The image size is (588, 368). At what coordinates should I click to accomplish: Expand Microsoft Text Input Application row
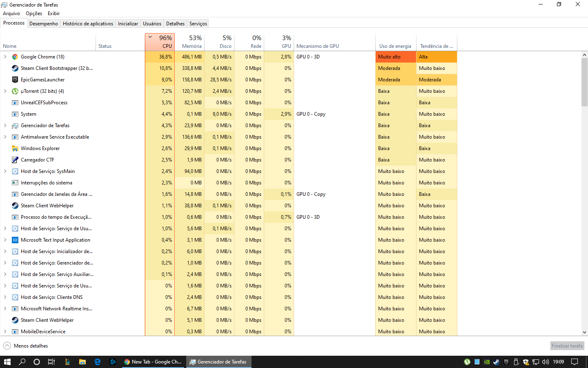[x=5, y=240]
